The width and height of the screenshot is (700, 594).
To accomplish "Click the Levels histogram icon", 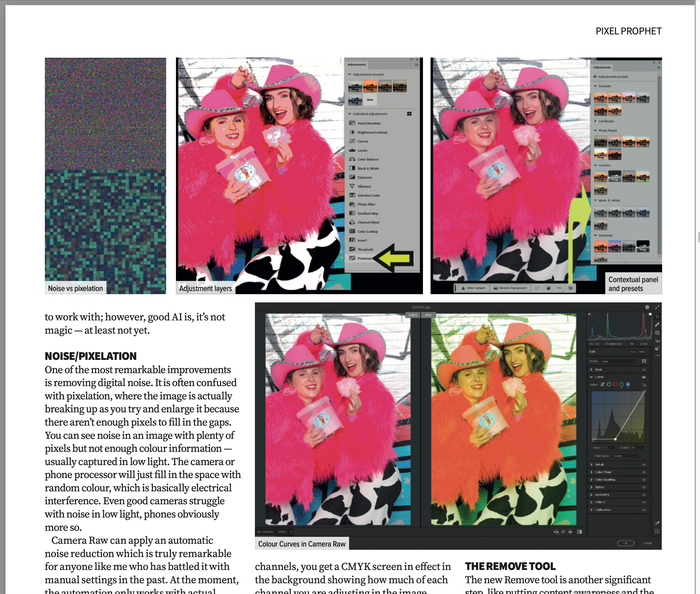I will pos(352,150).
